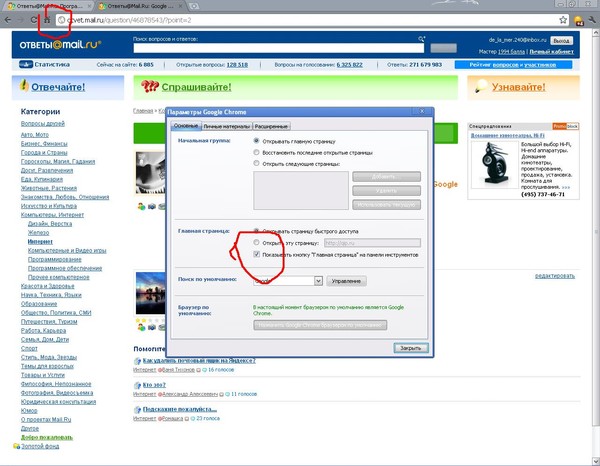Click the Chrome address bar
600x466 pixels.
pyautogui.click(x=312, y=20)
